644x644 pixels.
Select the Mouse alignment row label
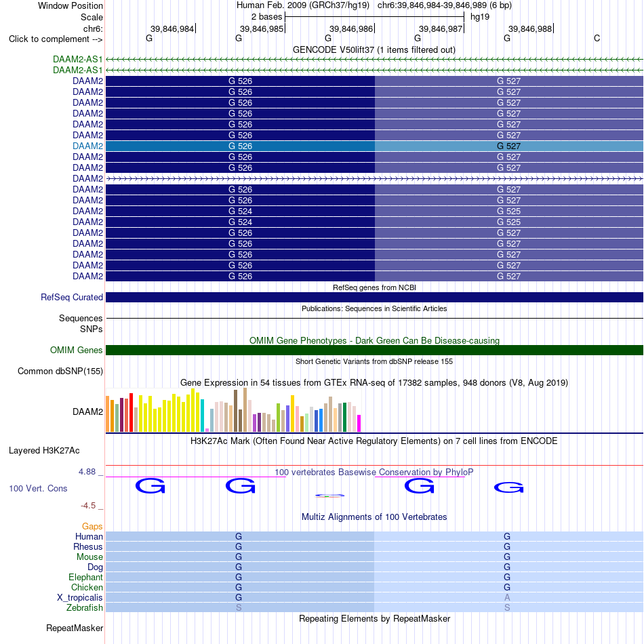coord(89,557)
